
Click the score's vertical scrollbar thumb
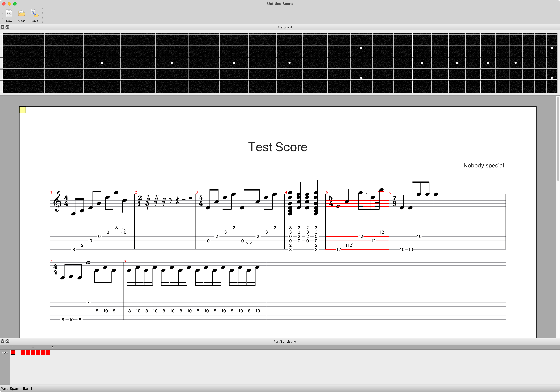(558, 139)
